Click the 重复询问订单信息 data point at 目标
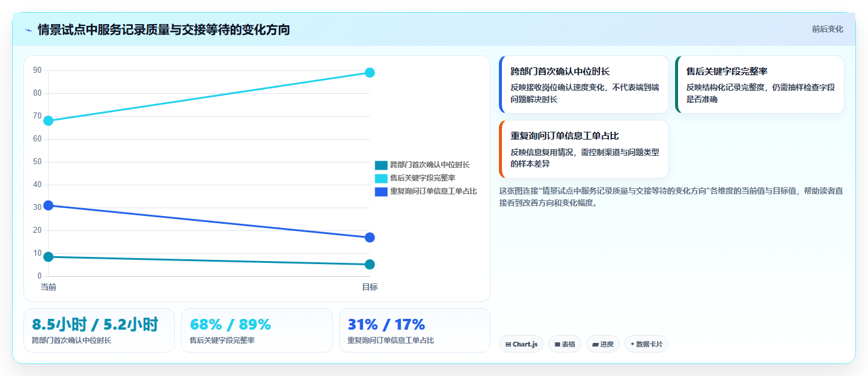 coord(370,238)
